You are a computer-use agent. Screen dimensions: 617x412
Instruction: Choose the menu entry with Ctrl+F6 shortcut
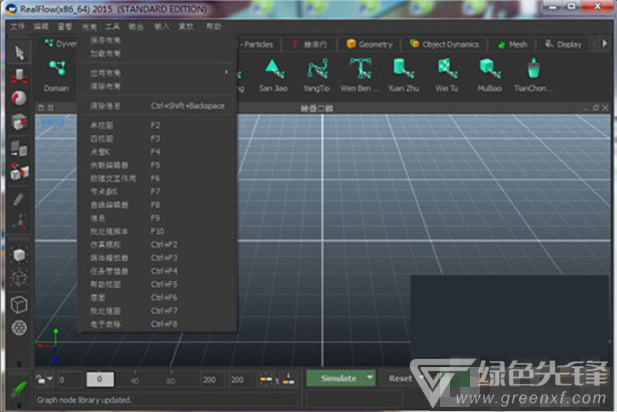pos(158,297)
